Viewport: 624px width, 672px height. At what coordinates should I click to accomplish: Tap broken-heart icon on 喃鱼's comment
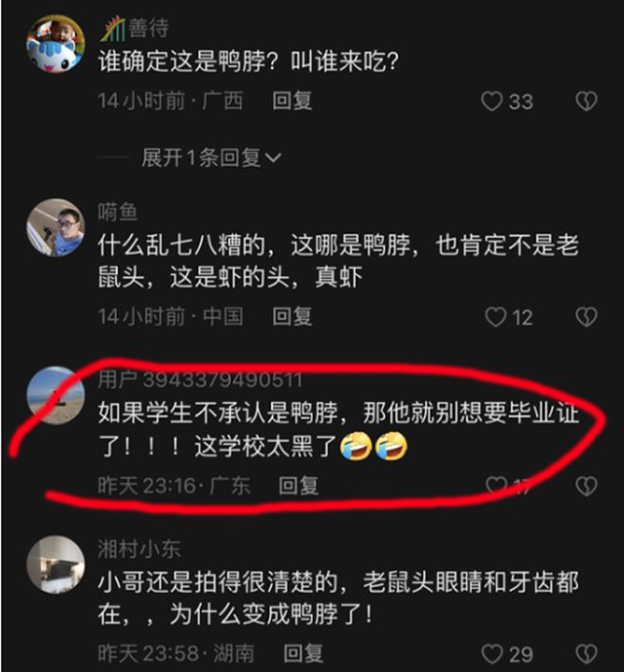pyautogui.click(x=586, y=317)
